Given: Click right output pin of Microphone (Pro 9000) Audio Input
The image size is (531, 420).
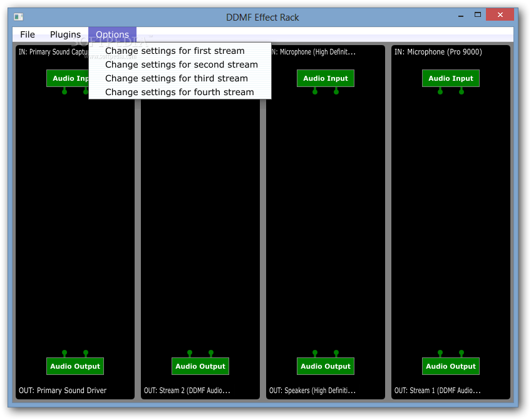Looking at the screenshot, I should (x=461, y=91).
